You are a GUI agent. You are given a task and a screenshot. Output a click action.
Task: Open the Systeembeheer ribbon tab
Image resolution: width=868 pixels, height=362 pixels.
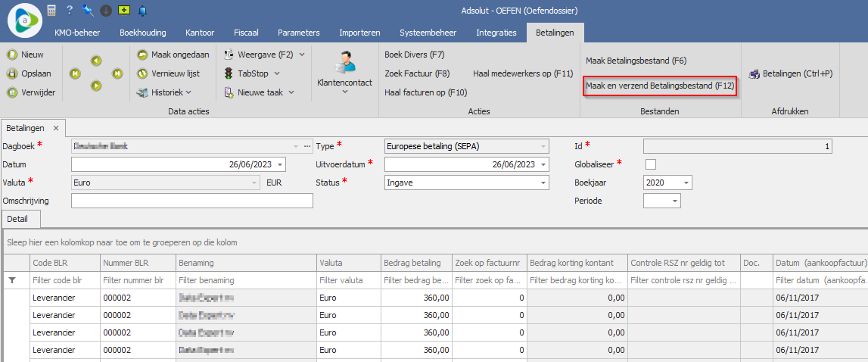tap(428, 33)
